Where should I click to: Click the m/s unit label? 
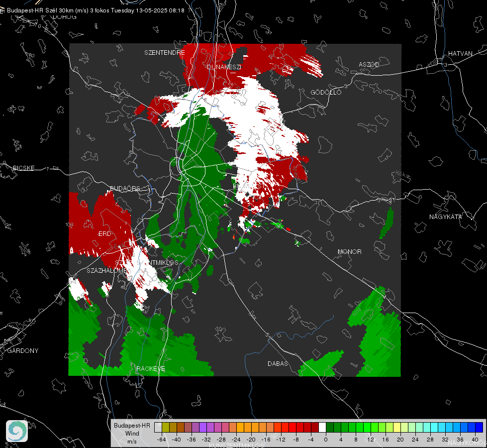(x=132, y=441)
